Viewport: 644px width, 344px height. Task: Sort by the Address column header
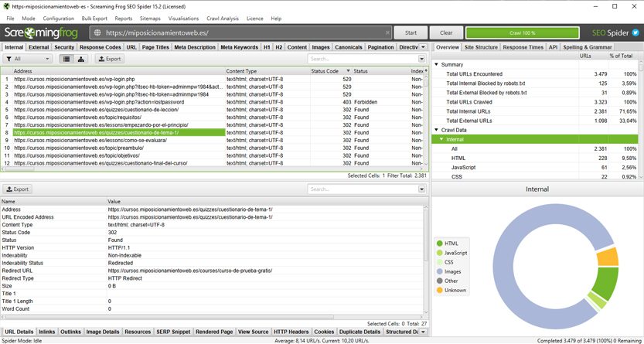click(x=119, y=71)
